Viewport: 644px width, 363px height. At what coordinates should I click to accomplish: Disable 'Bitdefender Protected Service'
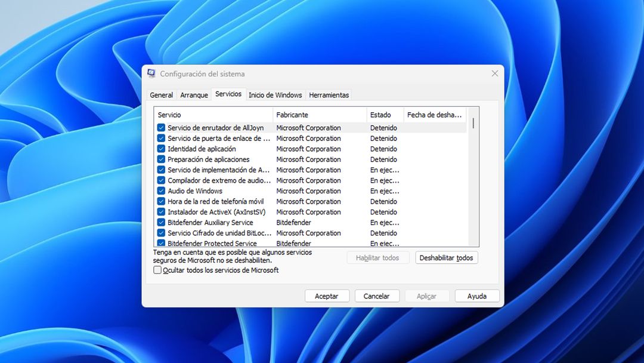[x=161, y=243]
